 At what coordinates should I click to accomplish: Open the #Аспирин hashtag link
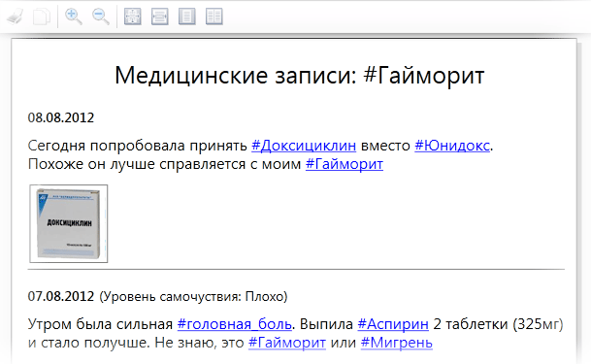point(393,324)
